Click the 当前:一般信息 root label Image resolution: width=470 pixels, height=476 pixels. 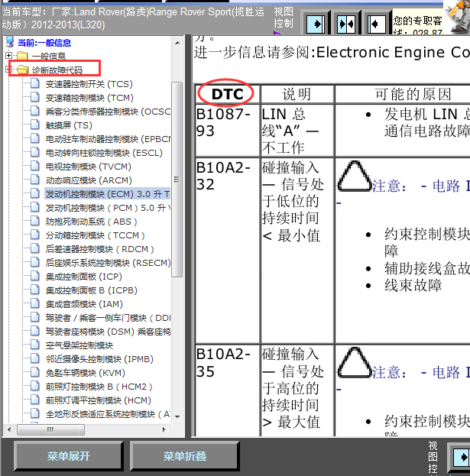click(44, 43)
